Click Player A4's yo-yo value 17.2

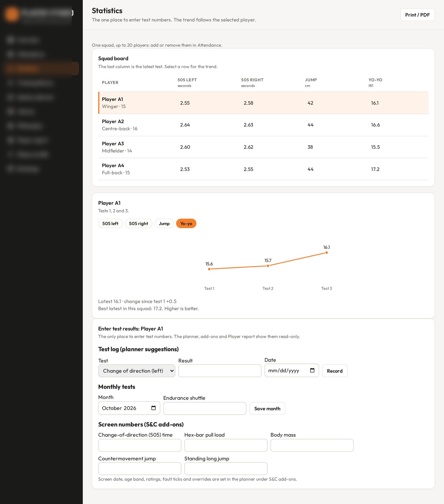375,169
